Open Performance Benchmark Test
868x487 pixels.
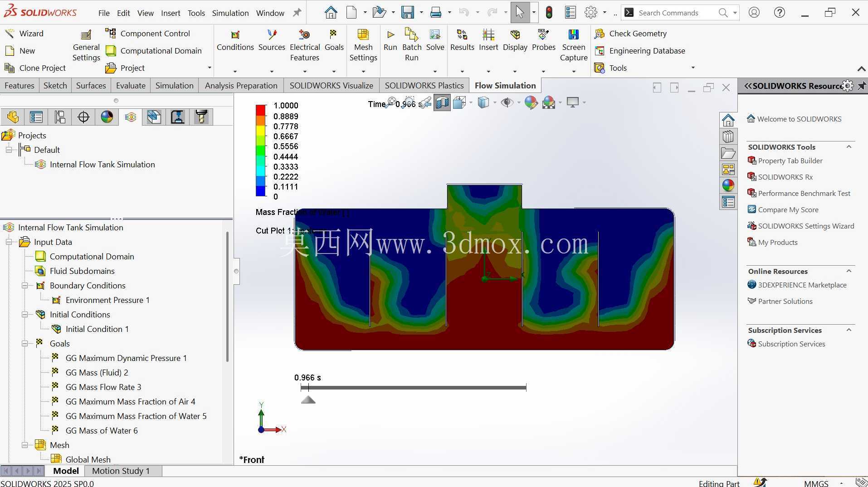click(x=799, y=193)
